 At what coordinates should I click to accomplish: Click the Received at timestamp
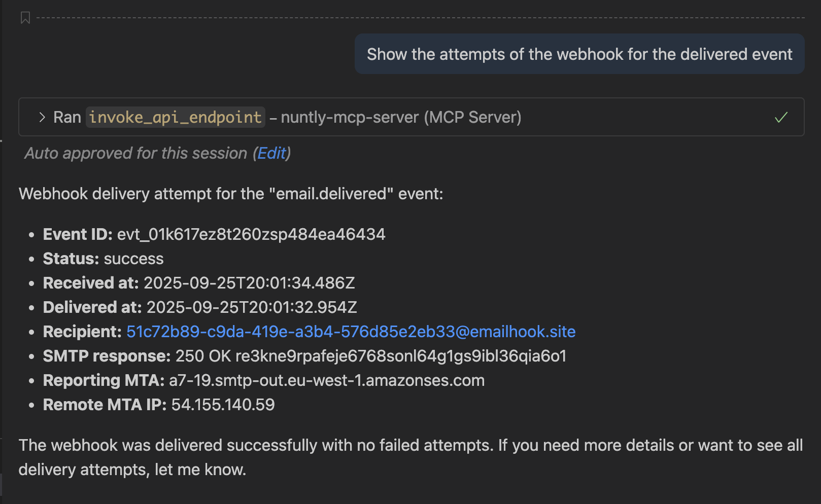coord(249,283)
